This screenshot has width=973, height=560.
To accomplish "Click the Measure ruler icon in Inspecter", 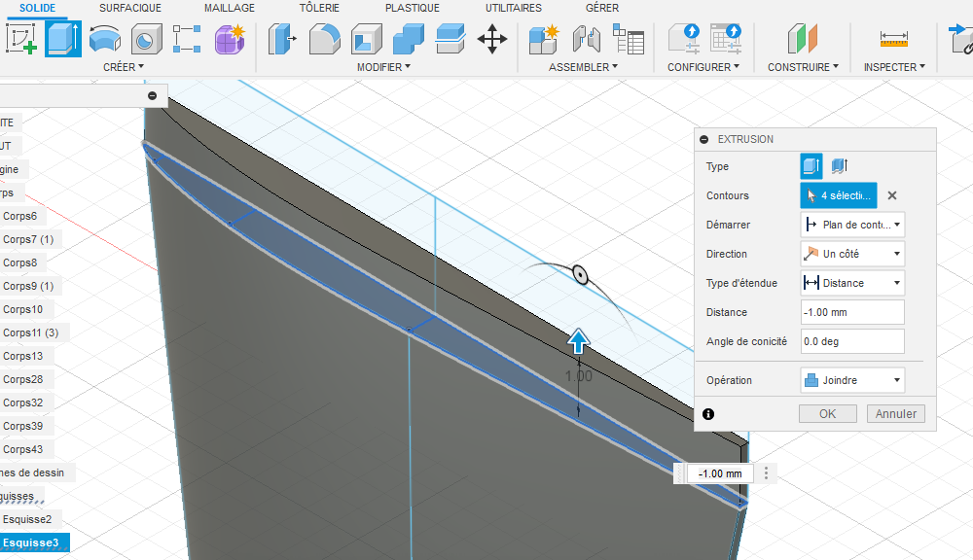I will click(x=893, y=39).
